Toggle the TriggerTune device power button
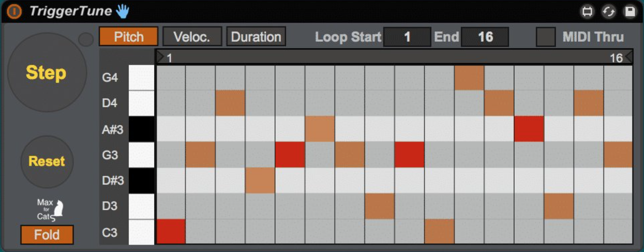The width and height of the screenshot is (644, 252). point(14,11)
